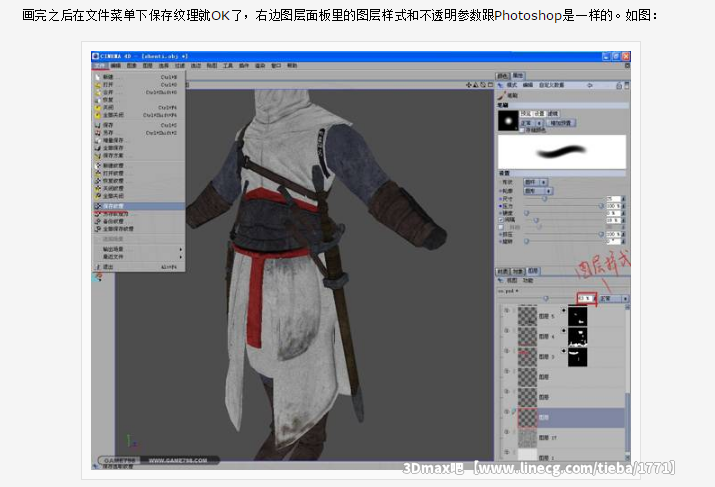Click the highlighted Save Texture menu entry
715x487 pixels.
click(139, 206)
